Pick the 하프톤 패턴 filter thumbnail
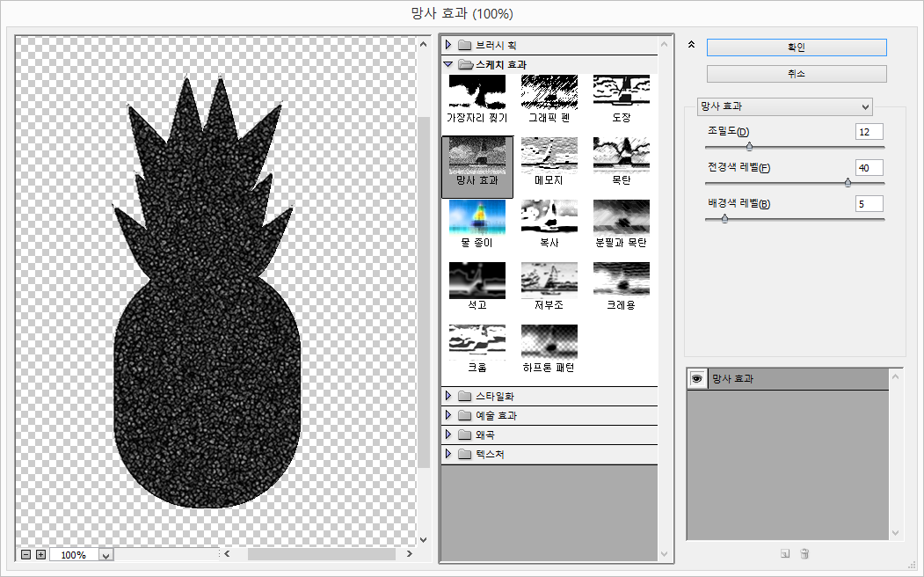Image resolution: width=924 pixels, height=577 pixels. (549, 343)
